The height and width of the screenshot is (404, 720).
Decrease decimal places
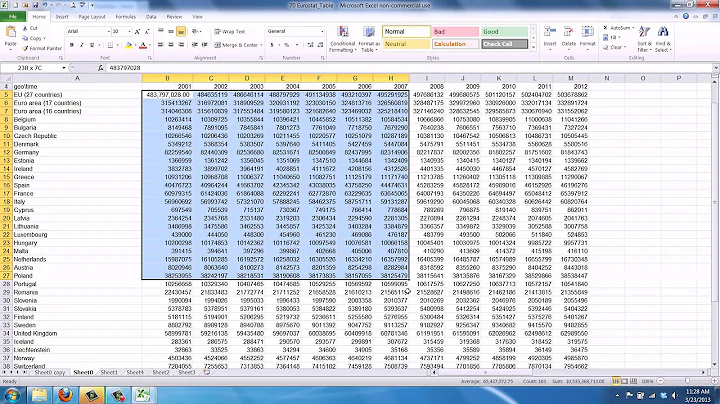[x=321, y=45]
